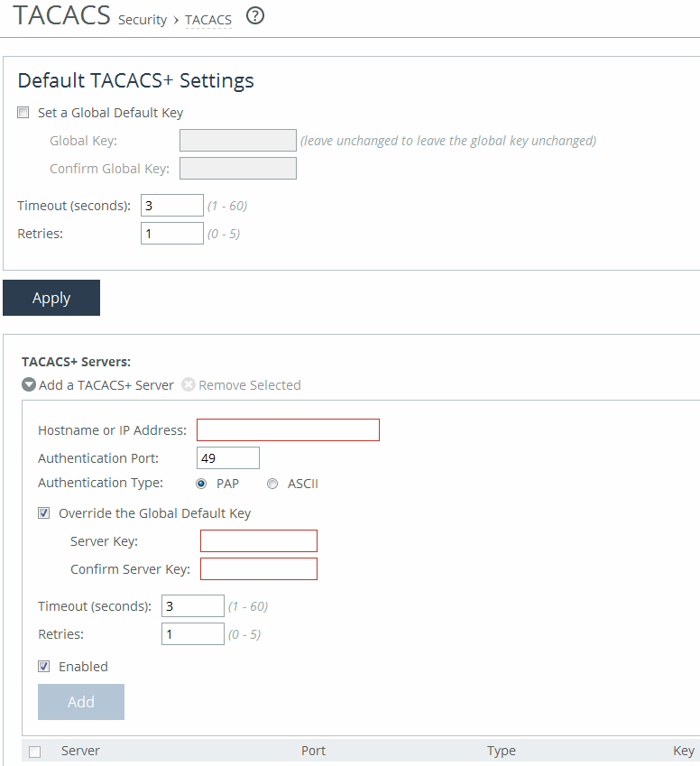Select the PAP authentication type
Screen dimensions: 700x766
201,484
